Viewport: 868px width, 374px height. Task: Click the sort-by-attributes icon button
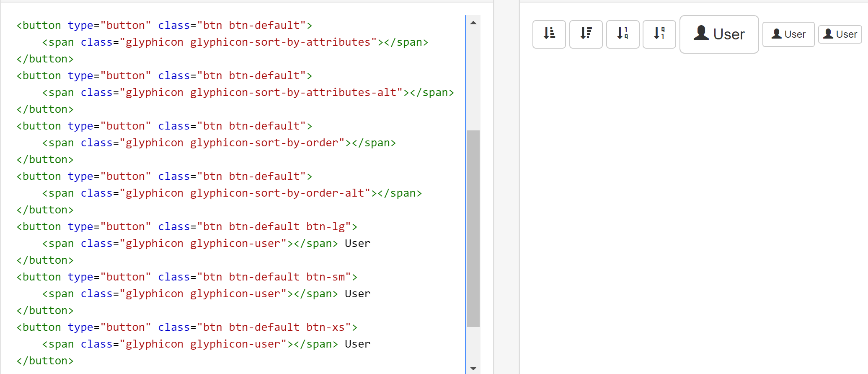click(549, 34)
